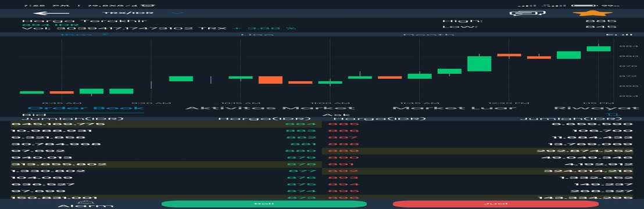Select ask price 885 row
The width and height of the screenshot is (644, 209).
click(478, 124)
